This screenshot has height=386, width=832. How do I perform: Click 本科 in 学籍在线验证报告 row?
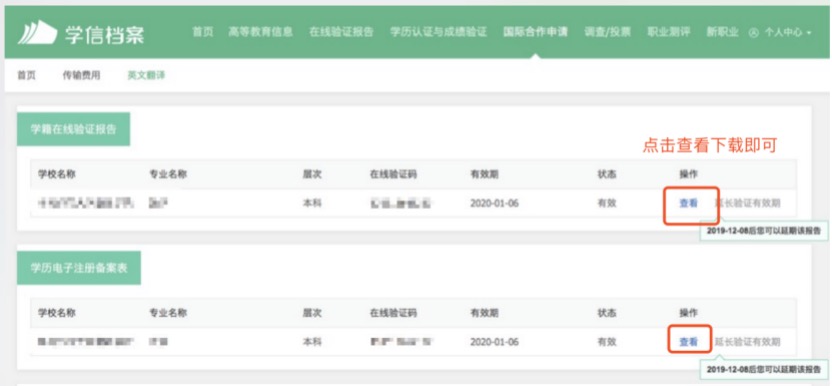click(x=312, y=203)
